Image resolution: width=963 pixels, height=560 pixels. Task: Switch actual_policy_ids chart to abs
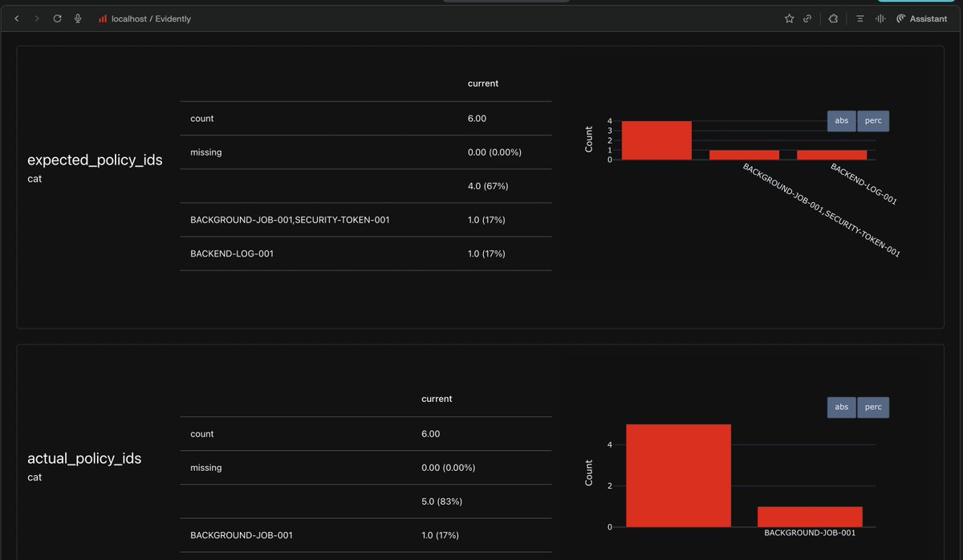[841, 407]
